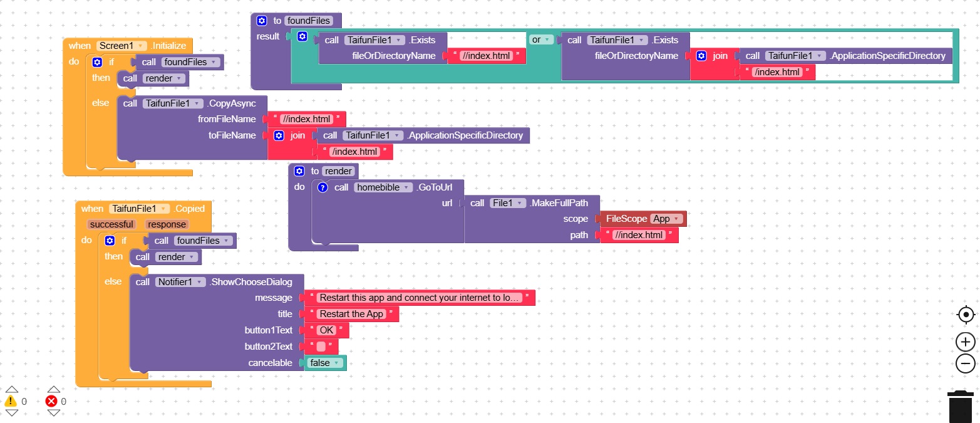Click the red error counter icon

click(x=52, y=401)
